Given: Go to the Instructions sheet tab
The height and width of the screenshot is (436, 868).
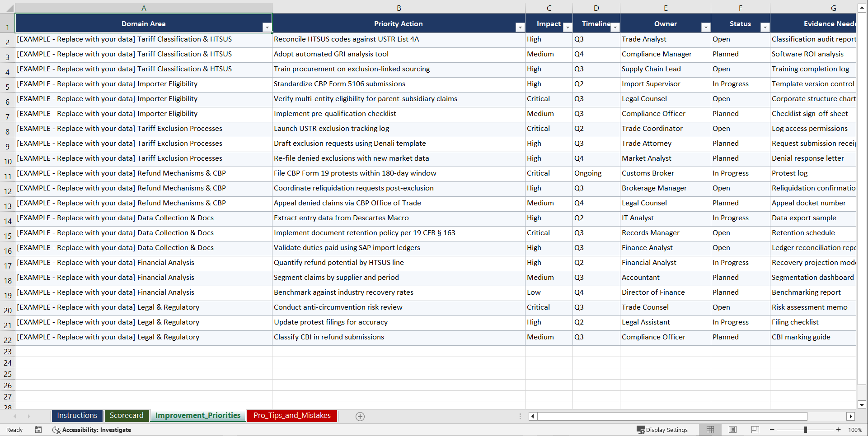Looking at the screenshot, I should pos(77,415).
